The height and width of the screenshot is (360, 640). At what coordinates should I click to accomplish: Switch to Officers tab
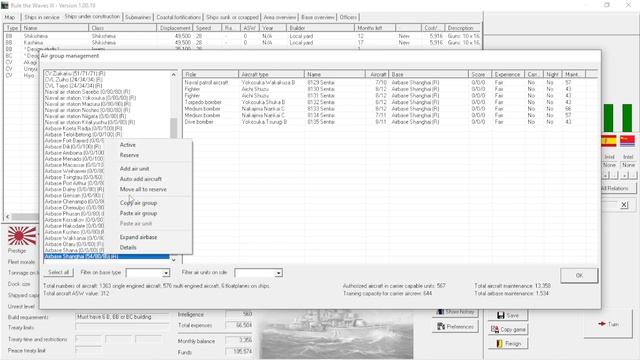tap(348, 17)
